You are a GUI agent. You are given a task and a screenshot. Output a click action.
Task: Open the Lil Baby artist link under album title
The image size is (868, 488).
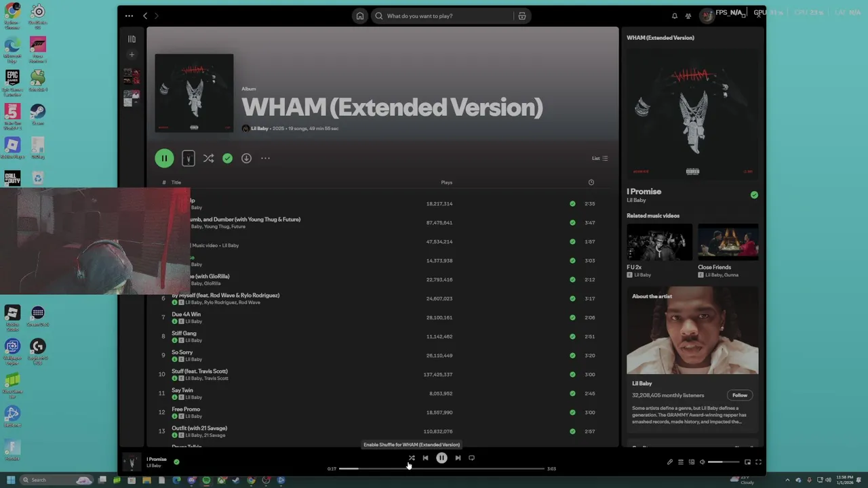click(x=260, y=128)
